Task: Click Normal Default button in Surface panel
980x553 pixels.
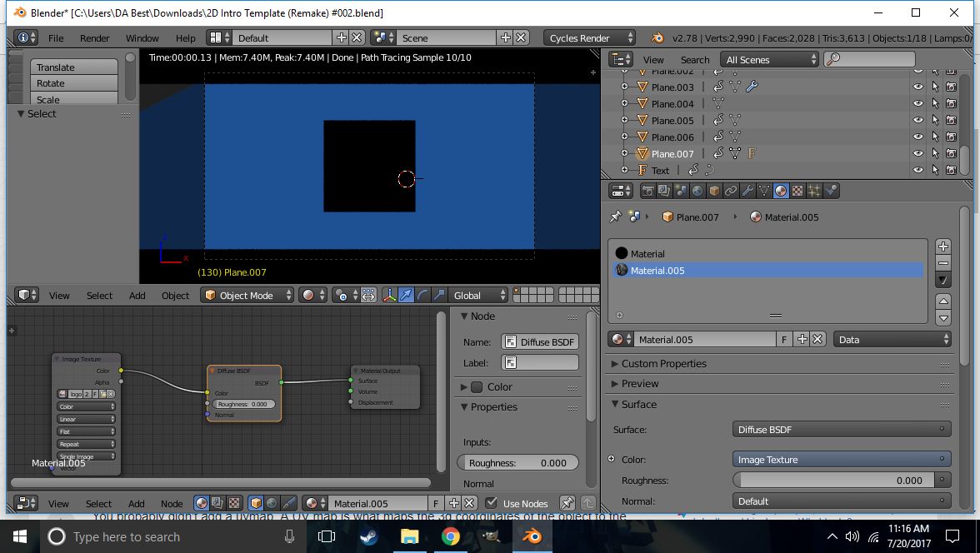Action: [x=842, y=501]
